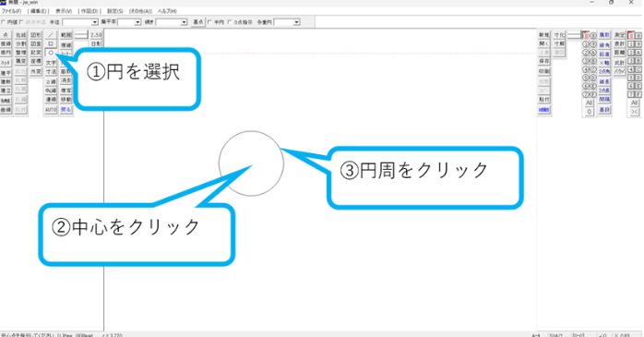Select the 曲線 curve tool

tap(6, 110)
